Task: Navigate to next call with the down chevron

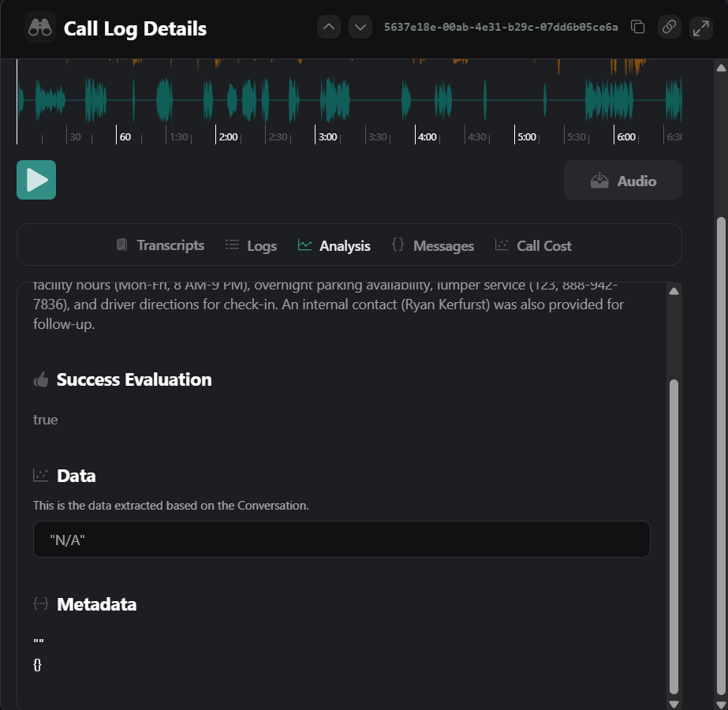Action: pyautogui.click(x=360, y=26)
